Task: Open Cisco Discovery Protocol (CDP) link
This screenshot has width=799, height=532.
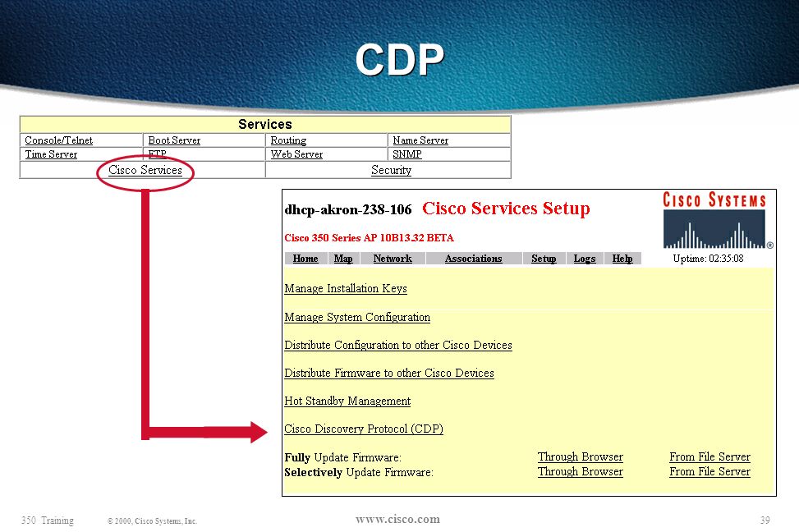Action: click(x=364, y=429)
